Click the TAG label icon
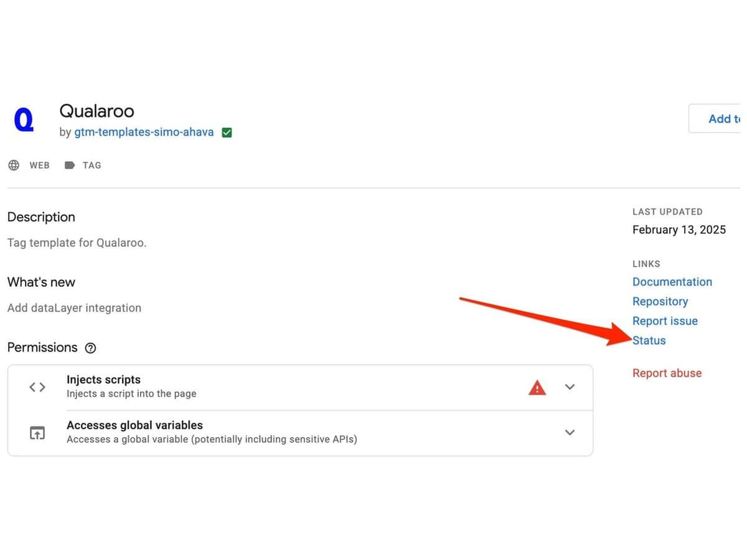 click(x=70, y=165)
